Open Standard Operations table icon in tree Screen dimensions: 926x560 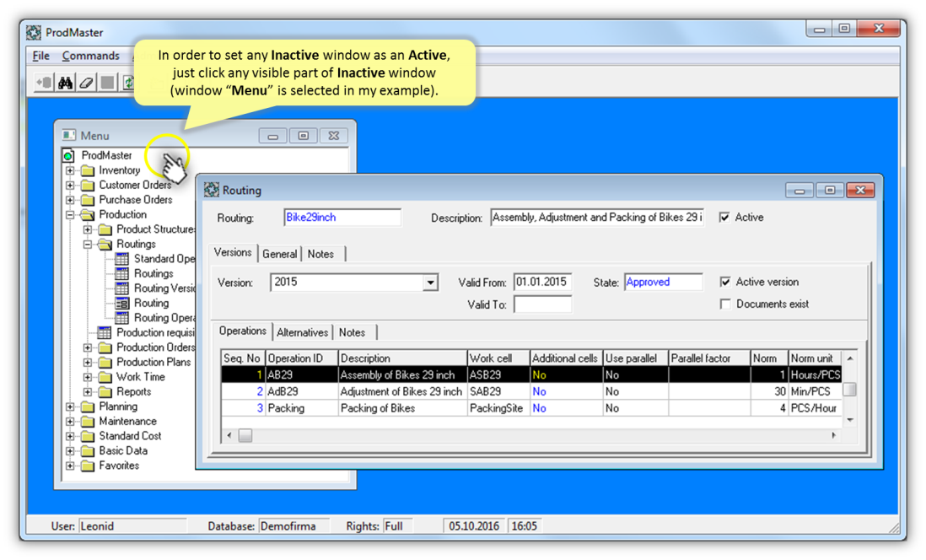tap(121, 259)
